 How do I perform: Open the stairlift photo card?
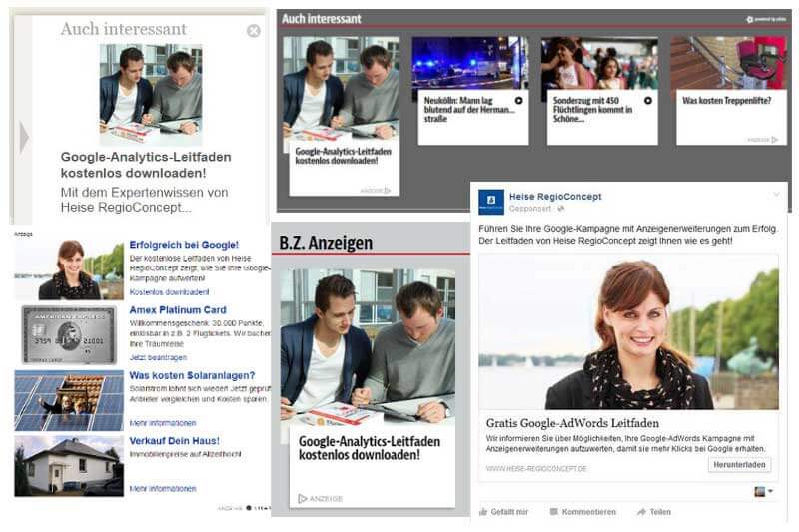click(729, 63)
